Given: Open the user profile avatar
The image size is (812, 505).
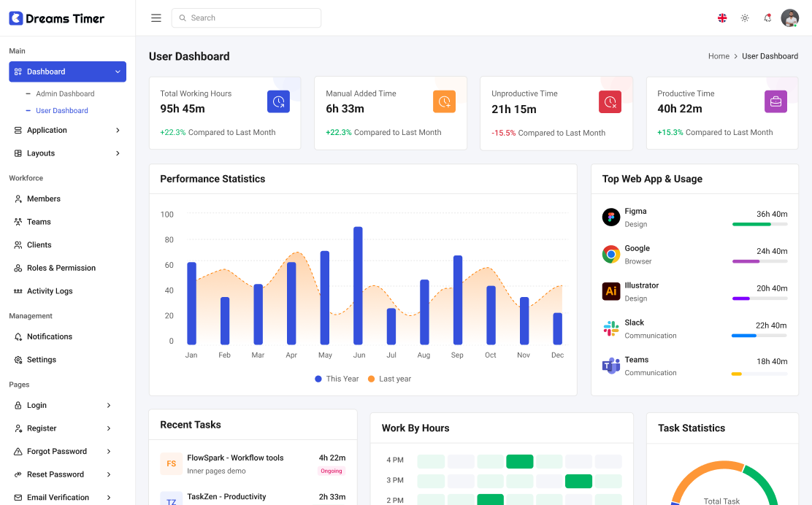Looking at the screenshot, I should (789, 18).
